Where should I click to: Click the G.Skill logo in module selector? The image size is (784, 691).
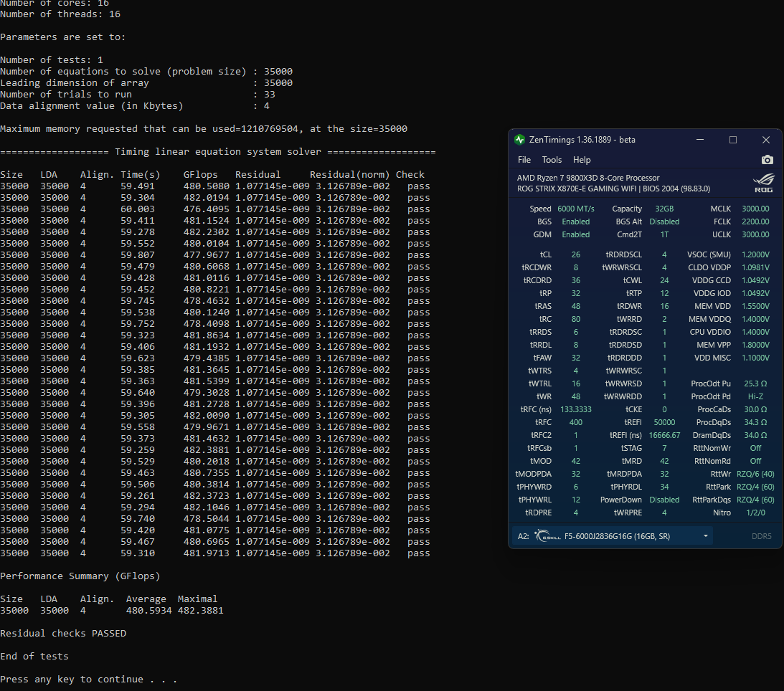click(547, 536)
